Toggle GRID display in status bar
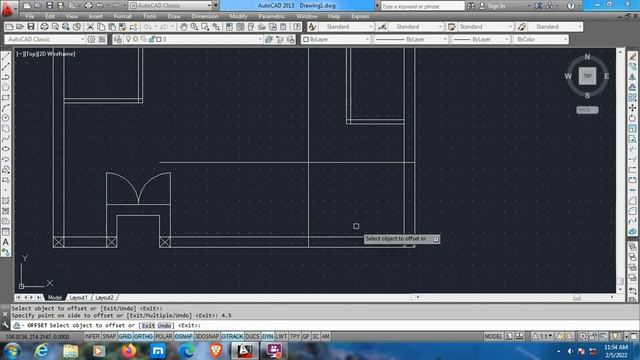The image size is (640, 360). click(125, 336)
